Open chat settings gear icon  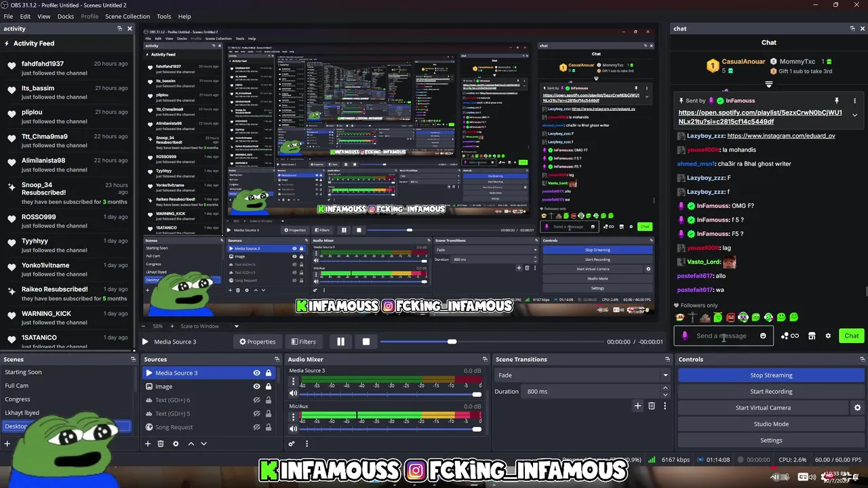click(x=828, y=335)
